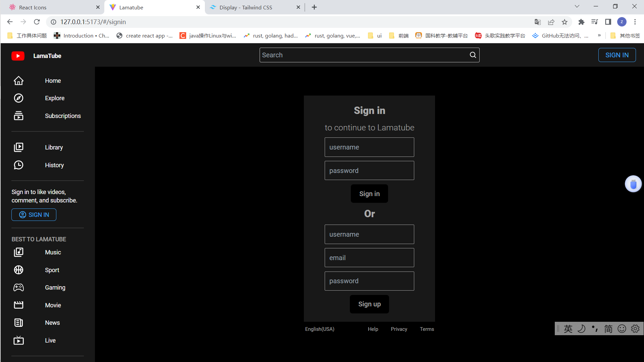This screenshot has width=644, height=362.
Task: Expand the hidden bookmarks overflow chevron
Action: tap(599, 35)
